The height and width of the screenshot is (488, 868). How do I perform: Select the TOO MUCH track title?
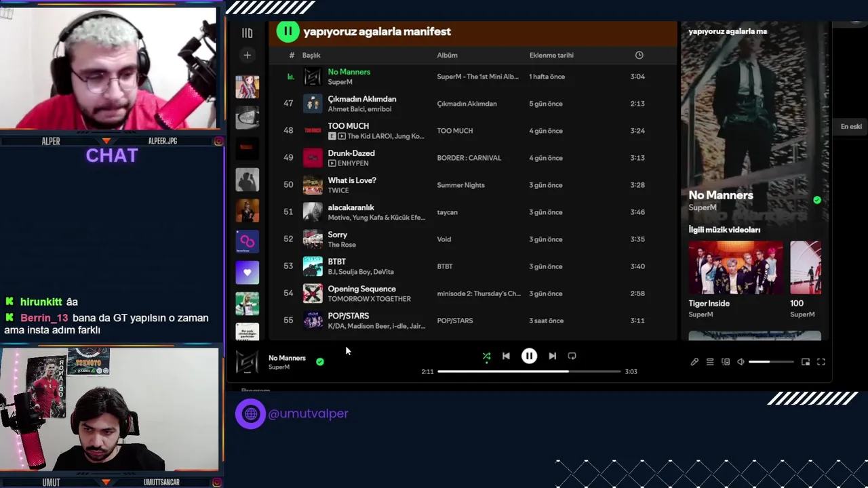[349, 126]
